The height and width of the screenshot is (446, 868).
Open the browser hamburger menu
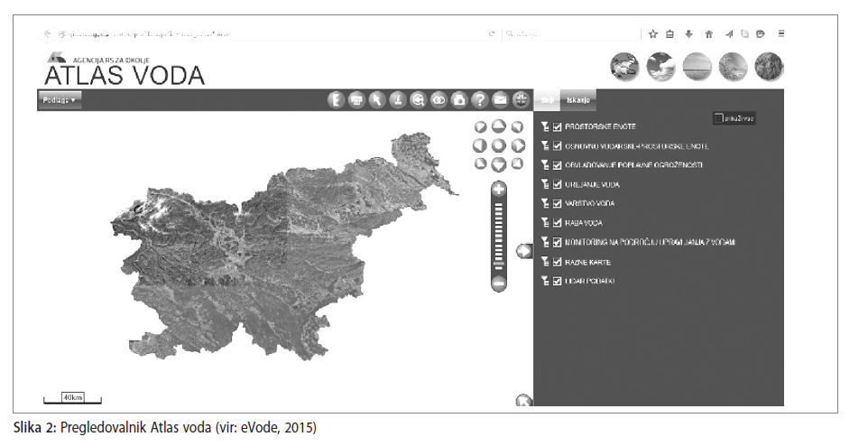781,33
